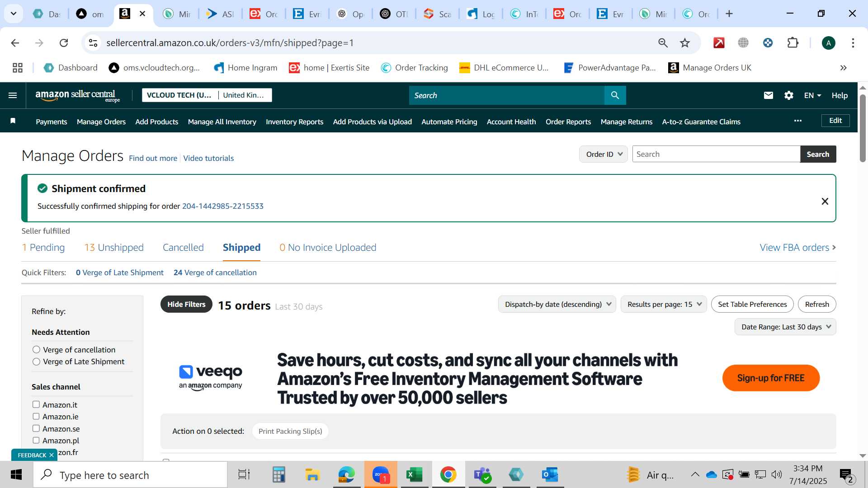This screenshot has height=488, width=868.
Task: Bookmark this page with star icon
Action: coord(685,43)
